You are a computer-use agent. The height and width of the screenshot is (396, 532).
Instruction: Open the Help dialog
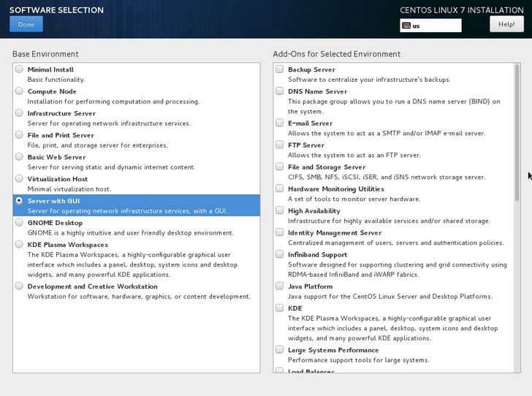tap(506, 24)
